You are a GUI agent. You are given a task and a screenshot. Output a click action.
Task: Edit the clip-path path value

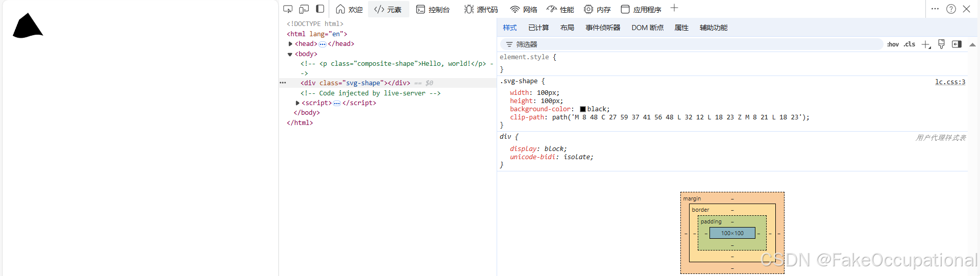(x=678, y=117)
